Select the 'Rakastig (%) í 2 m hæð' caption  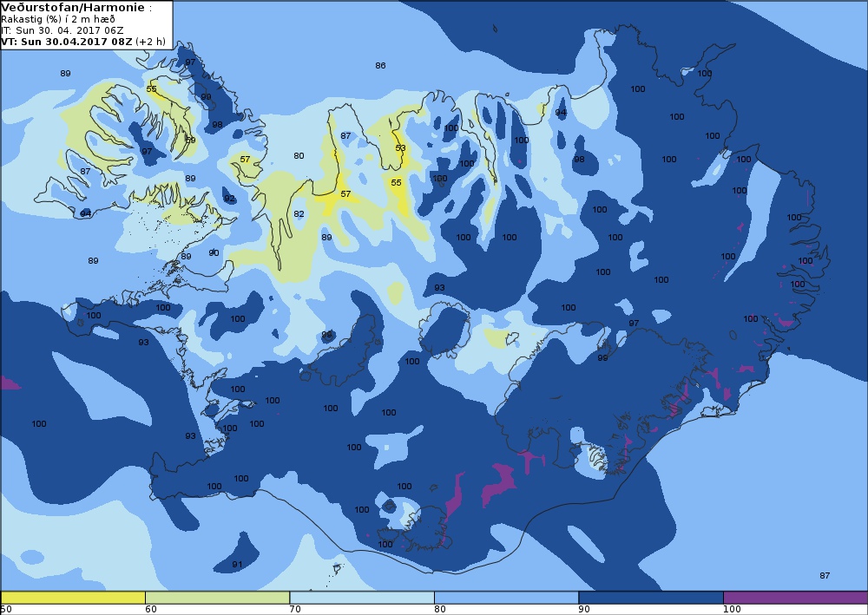58,19
